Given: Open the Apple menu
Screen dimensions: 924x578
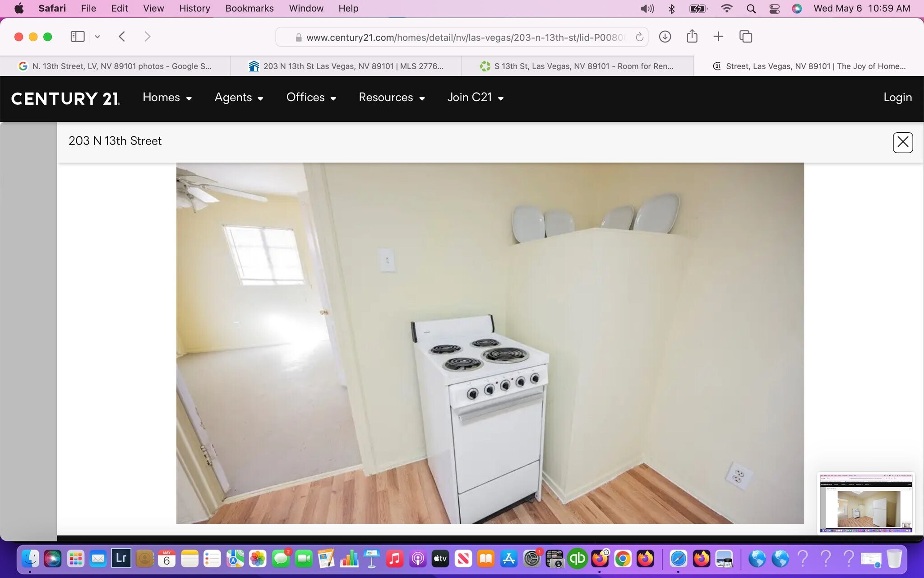Looking at the screenshot, I should click(x=19, y=8).
